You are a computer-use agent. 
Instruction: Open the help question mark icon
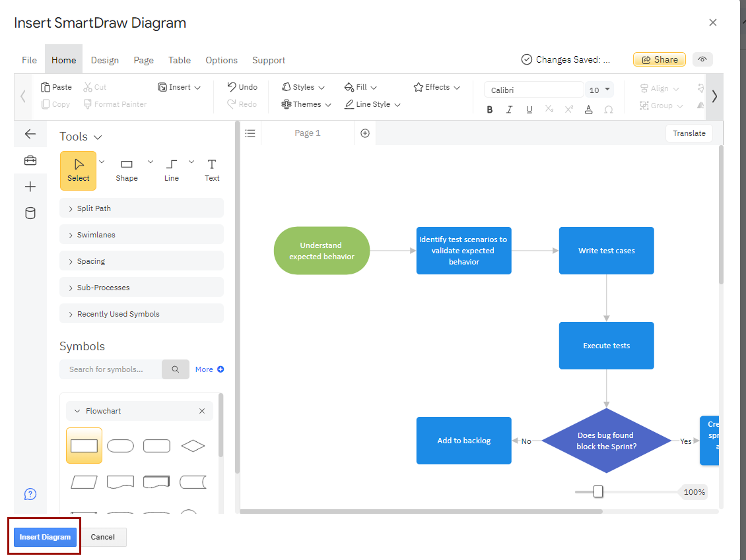(x=30, y=494)
